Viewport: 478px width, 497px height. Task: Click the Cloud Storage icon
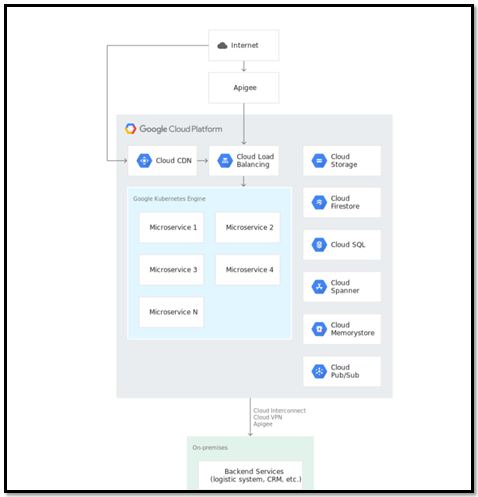point(319,161)
